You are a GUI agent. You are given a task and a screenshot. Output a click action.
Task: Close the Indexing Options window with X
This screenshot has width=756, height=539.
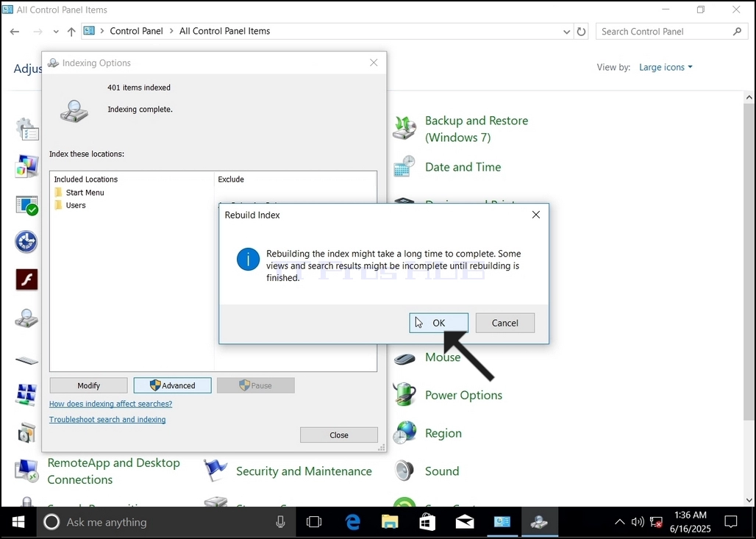374,63
